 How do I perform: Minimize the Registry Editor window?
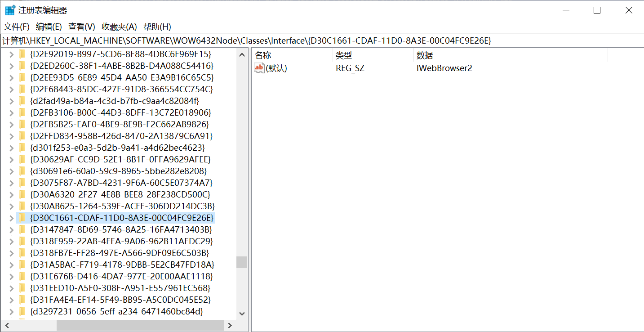pyautogui.click(x=565, y=10)
